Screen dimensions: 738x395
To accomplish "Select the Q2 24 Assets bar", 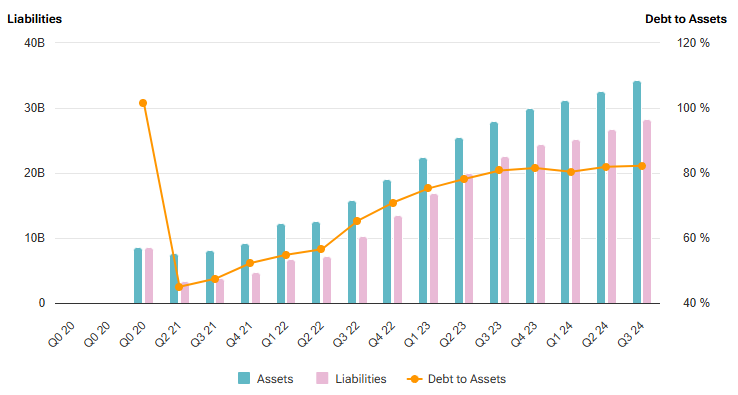I will 601,198.
